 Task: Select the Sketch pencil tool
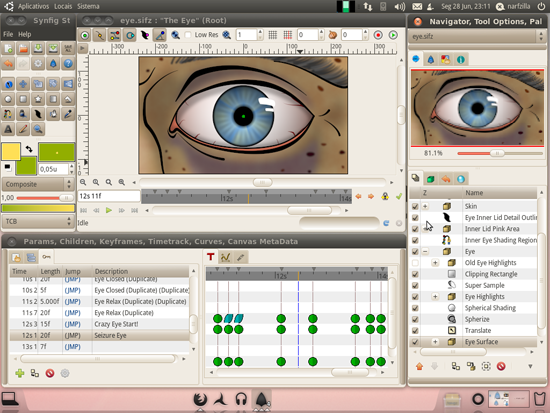pyautogui.click(x=23, y=129)
